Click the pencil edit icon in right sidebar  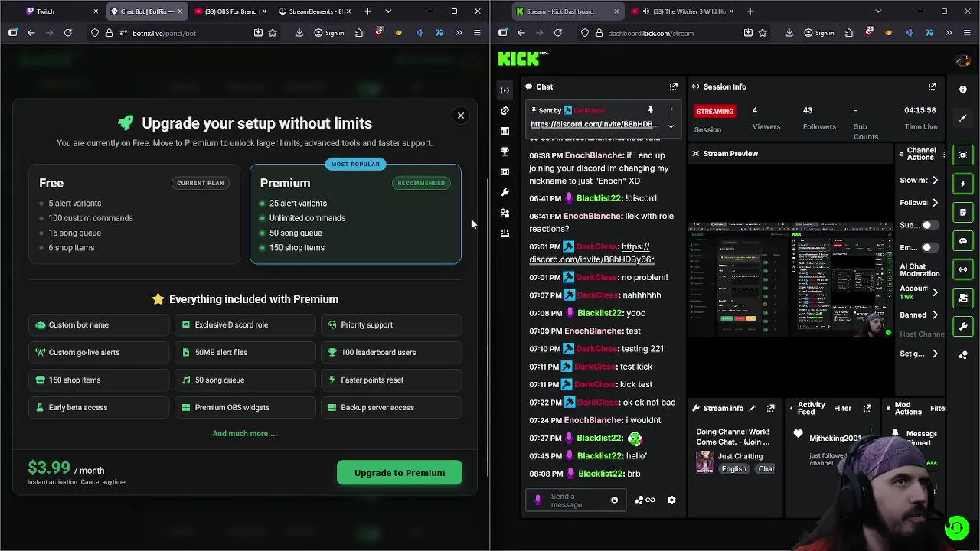click(963, 118)
